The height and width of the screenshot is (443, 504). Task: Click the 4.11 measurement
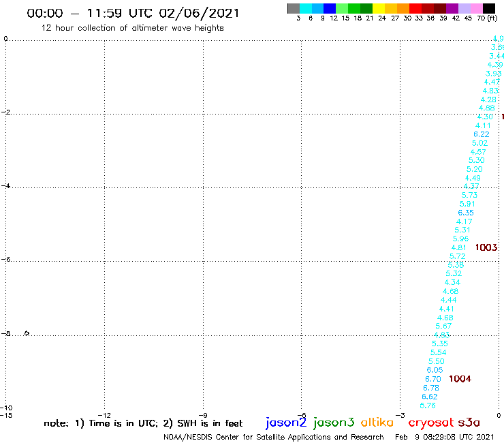point(483,126)
